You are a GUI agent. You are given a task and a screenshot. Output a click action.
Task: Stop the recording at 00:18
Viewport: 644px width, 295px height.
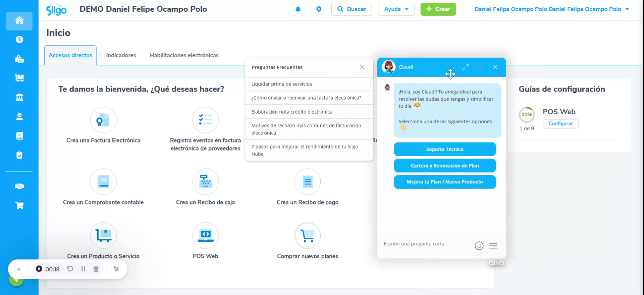tap(39, 269)
